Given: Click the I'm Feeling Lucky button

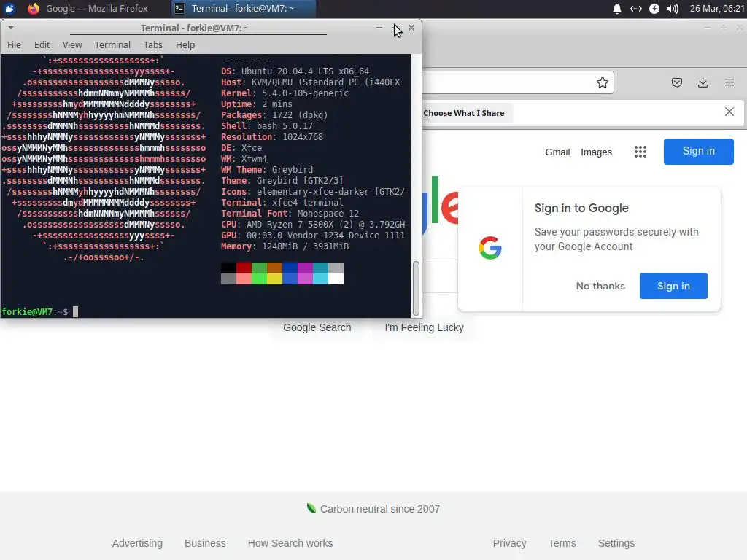Looking at the screenshot, I should click(424, 327).
